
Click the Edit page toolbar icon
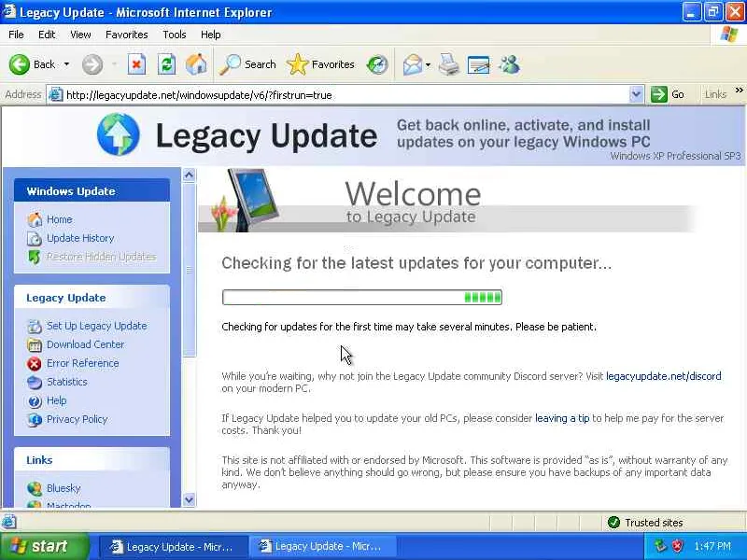479,64
